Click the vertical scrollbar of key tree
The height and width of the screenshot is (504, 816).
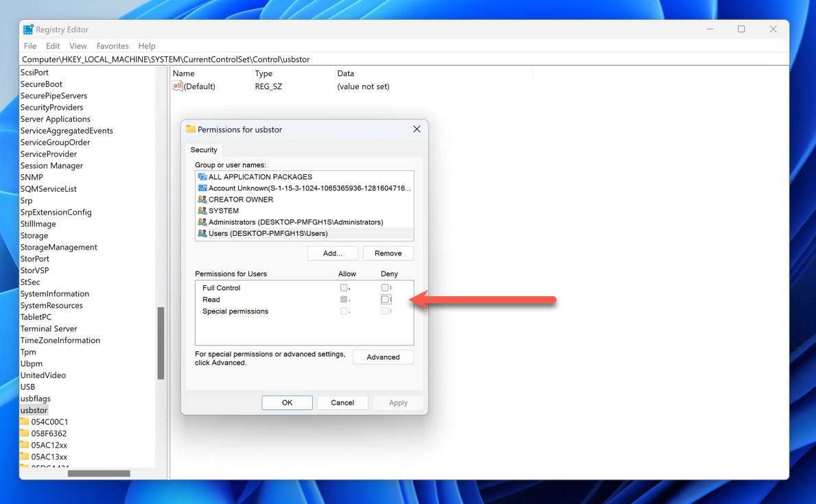point(161,344)
